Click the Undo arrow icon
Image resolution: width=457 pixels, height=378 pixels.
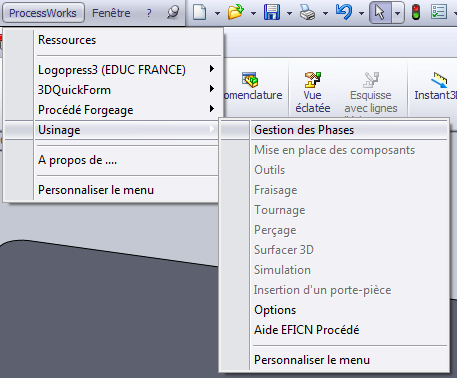point(344,12)
